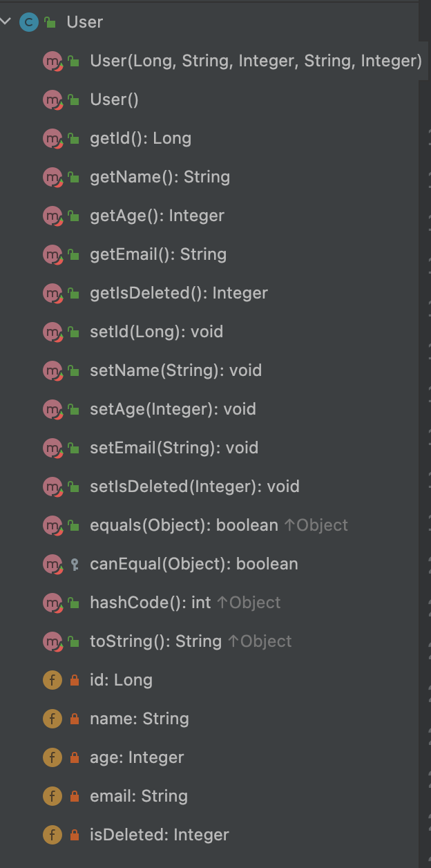Viewport: 431px width, 868px height.
Task: Click the key icon beside canEqual method
Action: click(x=75, y=565)
